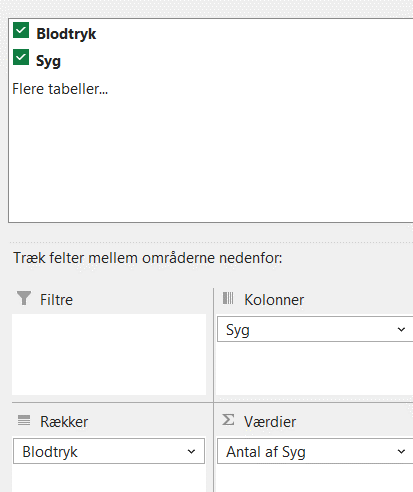The image size is (413, 492).
Task: Open the Flere tabeller... link
Action: (60, 89)
